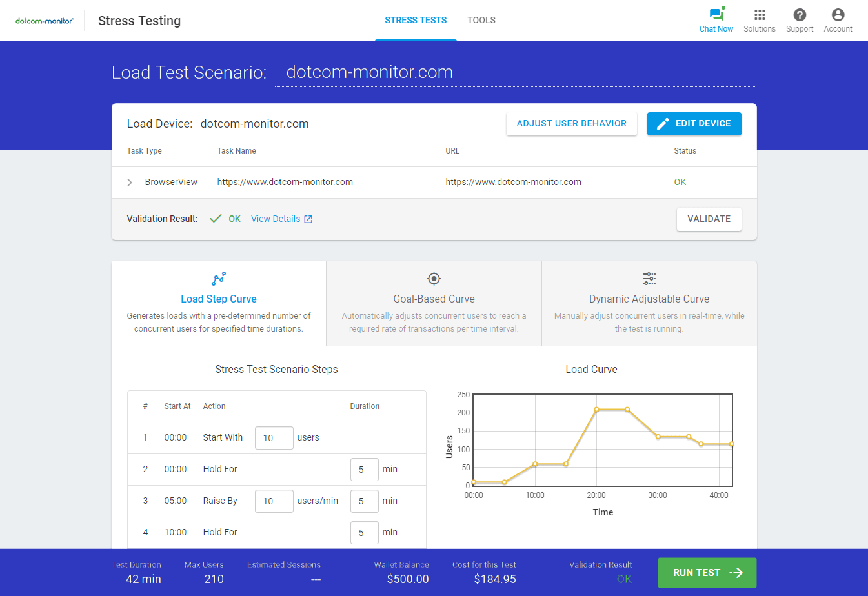Open the STRESS TESTS tab

[x=416, y=20]
